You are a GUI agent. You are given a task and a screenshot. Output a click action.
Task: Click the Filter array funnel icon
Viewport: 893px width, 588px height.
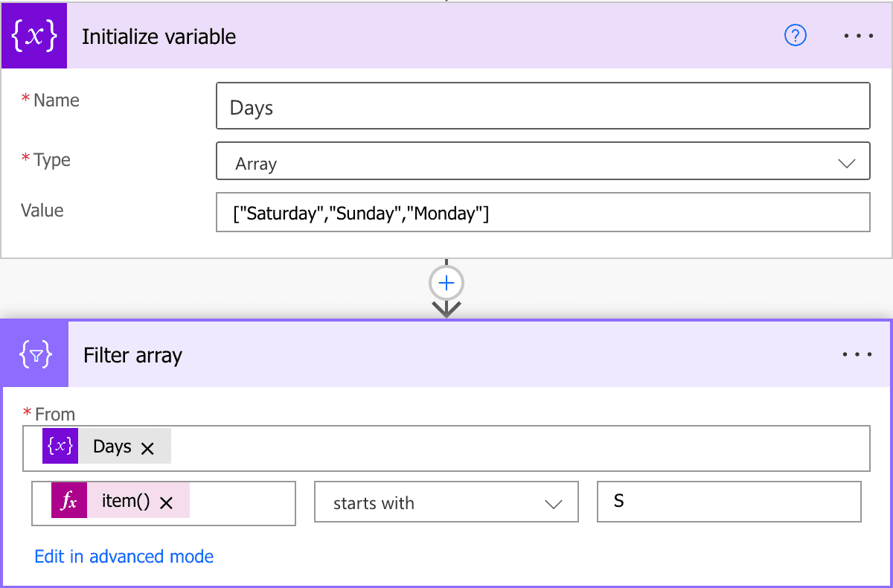tap(35, 355)
